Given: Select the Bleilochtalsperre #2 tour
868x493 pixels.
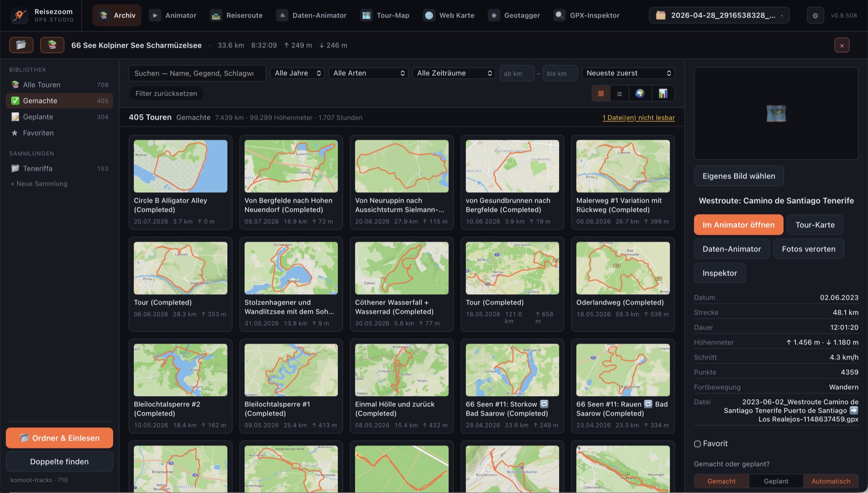Looking at the screenshot, I should point(180,386).
